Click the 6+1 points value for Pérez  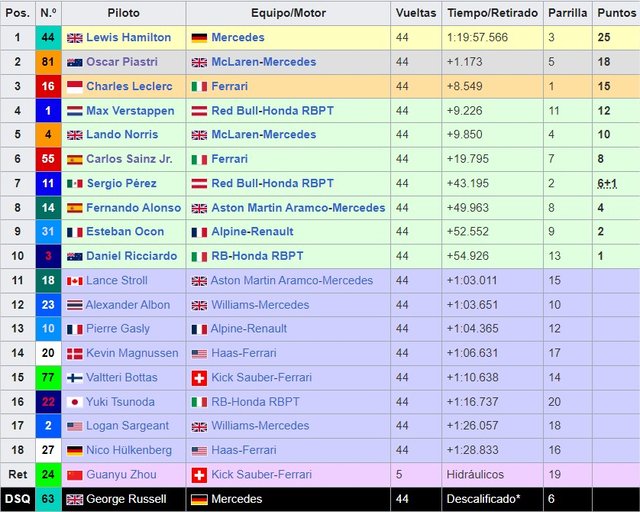(607, 184)
